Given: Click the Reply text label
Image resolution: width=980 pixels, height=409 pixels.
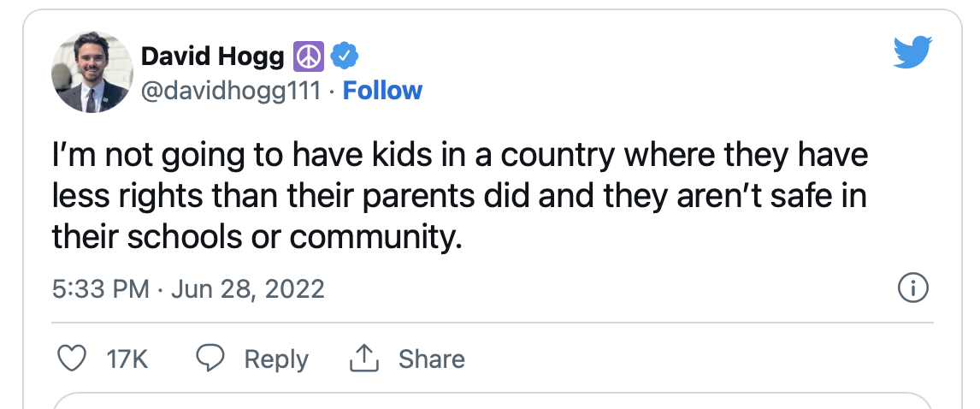Looking at the screenshot, I should coord(275,359).
